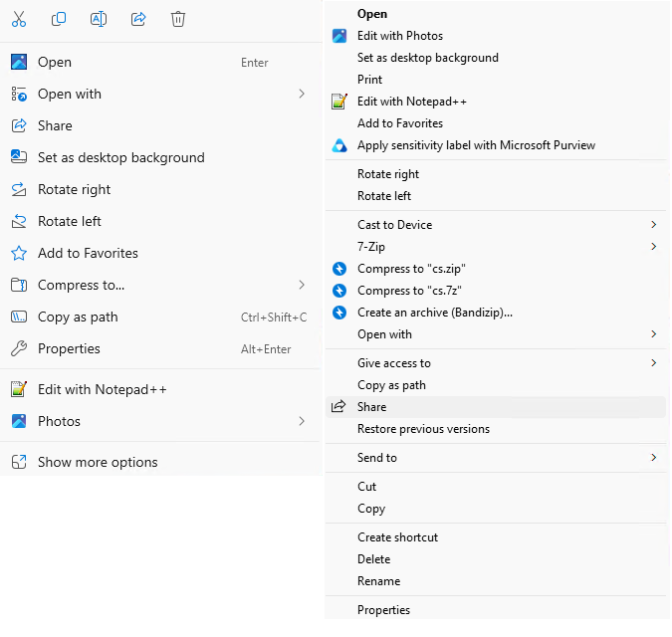This screenshot has width=672, height=637.
Task: Choose Cut in classic menu
Action: (366, 487)
